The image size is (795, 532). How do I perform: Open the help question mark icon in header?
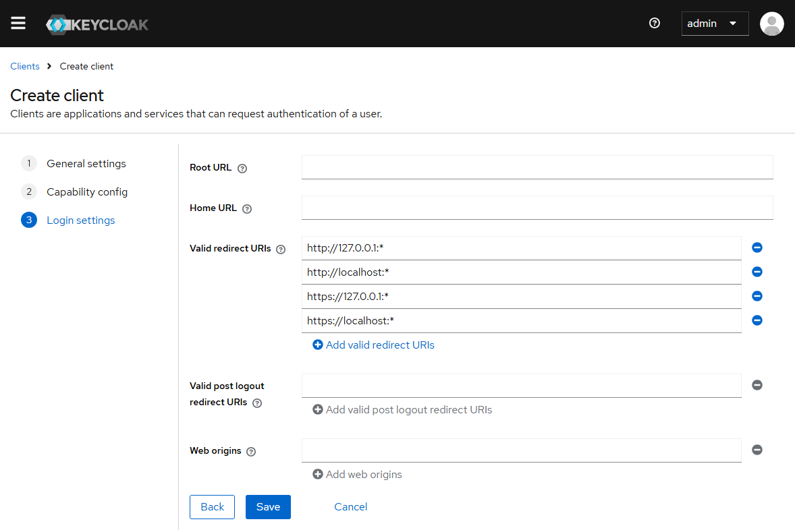[x=654, y=24]
